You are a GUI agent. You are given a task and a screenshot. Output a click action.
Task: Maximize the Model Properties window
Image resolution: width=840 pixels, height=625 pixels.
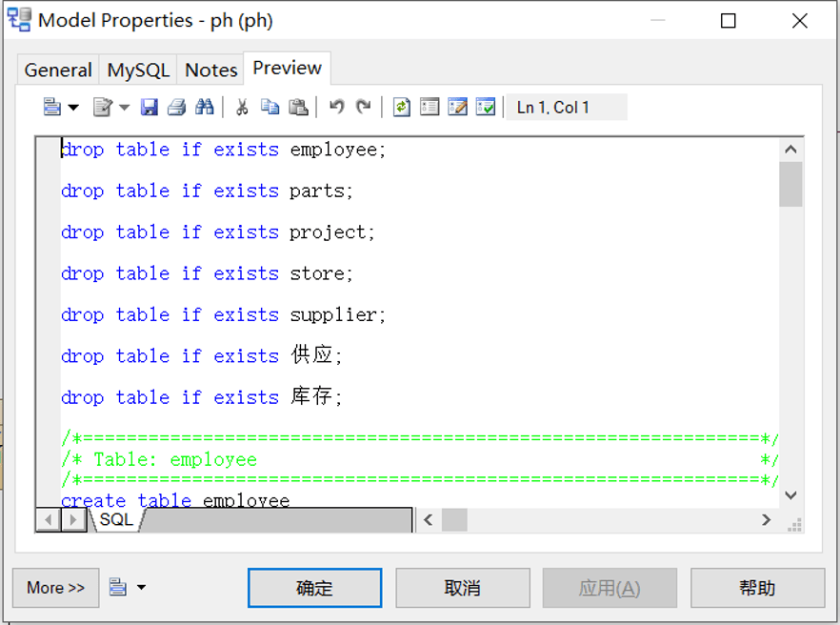pos(728,21)
